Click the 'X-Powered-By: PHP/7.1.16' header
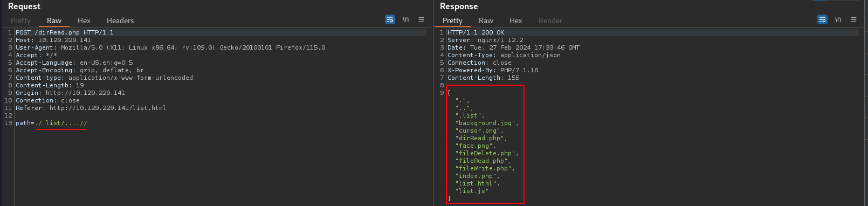Image resolution: width=868 pixels, height=206 pixels. click(x=493, y=70)
